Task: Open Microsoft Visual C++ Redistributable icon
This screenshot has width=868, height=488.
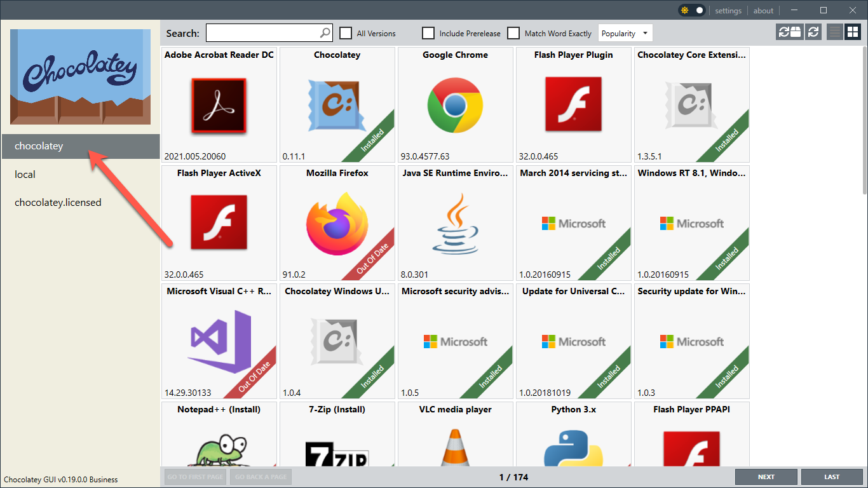Action: [x=219, y=341]
